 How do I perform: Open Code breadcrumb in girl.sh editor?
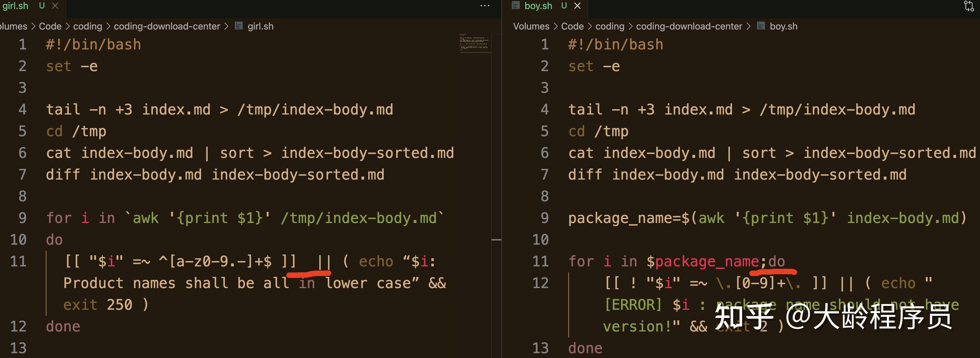coord(50,26)
